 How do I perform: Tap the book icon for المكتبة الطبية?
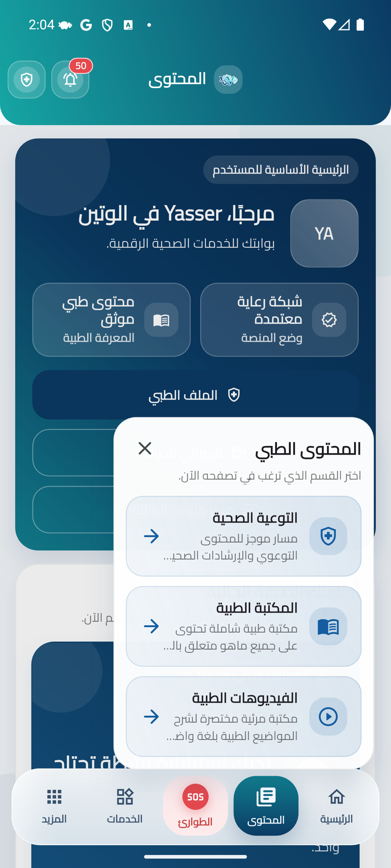coord(328,626)
